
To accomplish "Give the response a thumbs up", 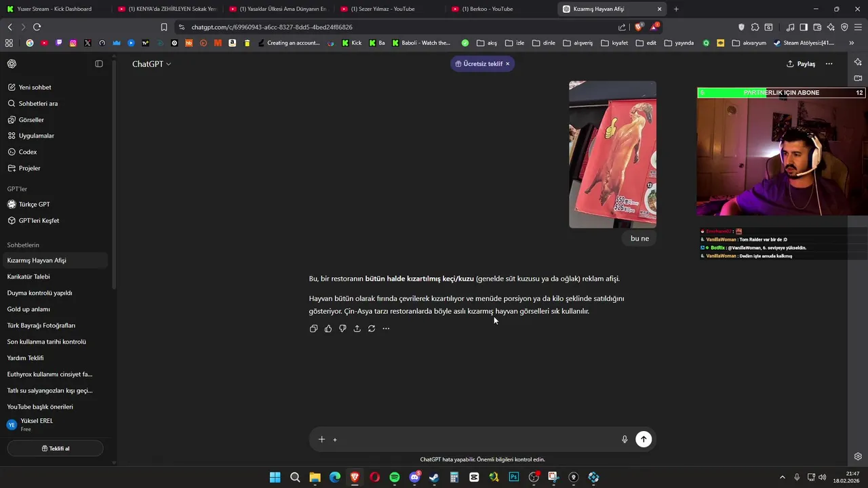I will (328, 329).
